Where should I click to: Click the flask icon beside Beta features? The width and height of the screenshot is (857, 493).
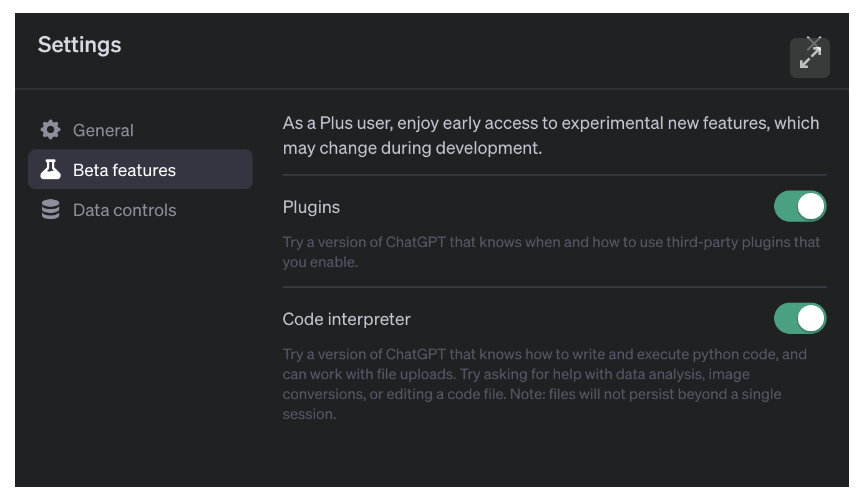click(x=50, y=169)
